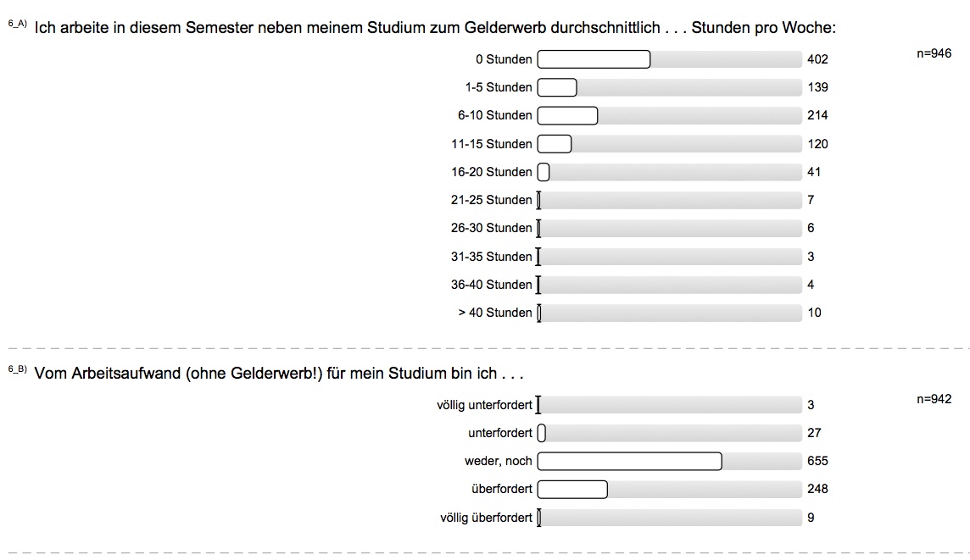Click the white bar for überfordert

(x=572, y=489)
